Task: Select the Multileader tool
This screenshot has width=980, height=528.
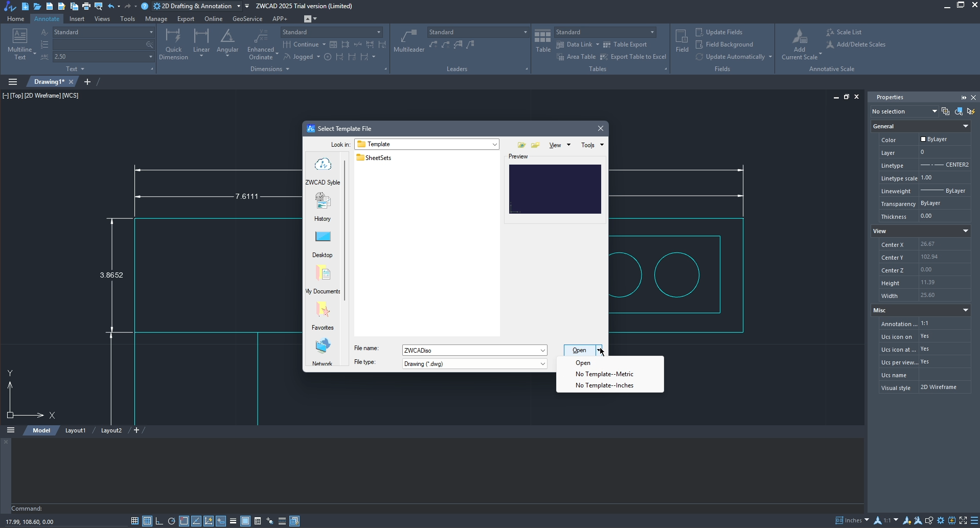Action: coord(409,41)
